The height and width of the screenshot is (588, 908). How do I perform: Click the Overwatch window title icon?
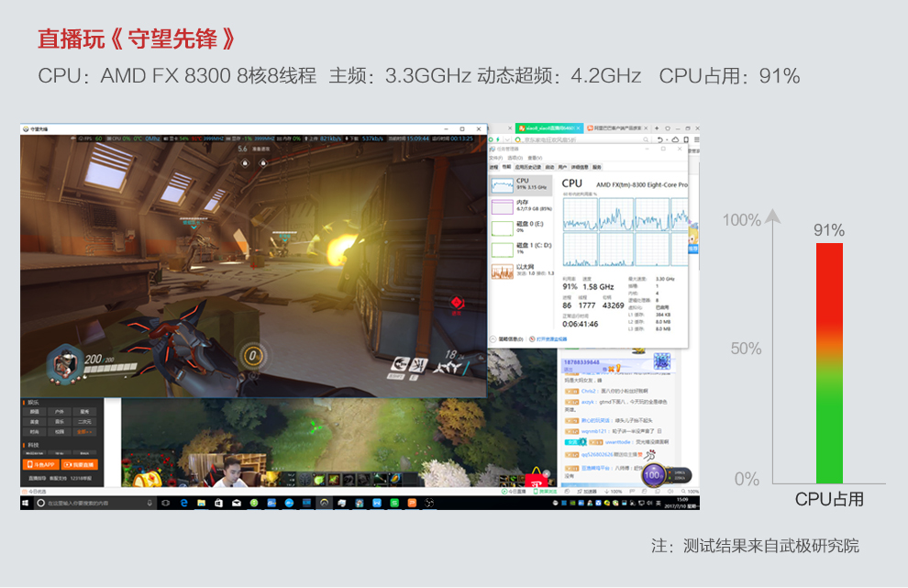click(x=26, y=128)
